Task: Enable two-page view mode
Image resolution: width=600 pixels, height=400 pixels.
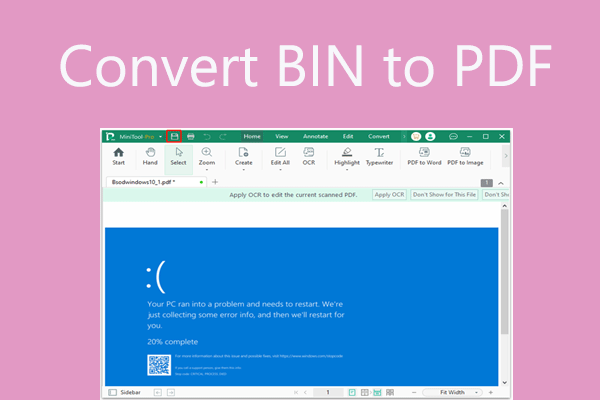Action: [x=365, y=392]
